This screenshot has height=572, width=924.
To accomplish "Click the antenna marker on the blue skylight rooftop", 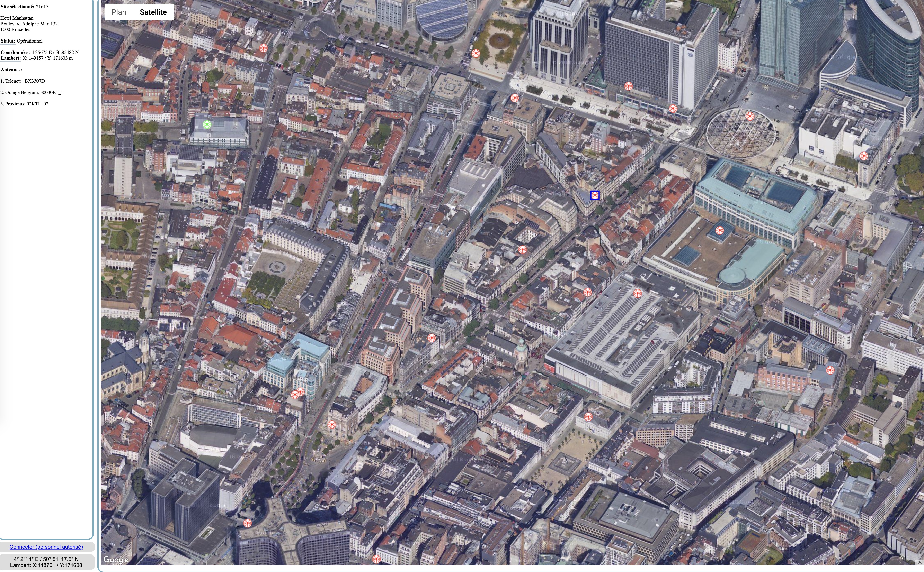I will (x=720, y=230).
